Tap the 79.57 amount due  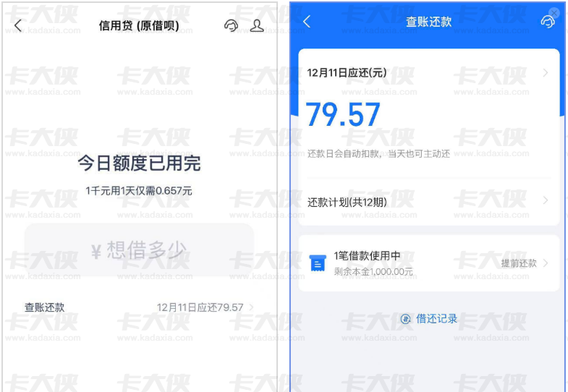(343, 115)
